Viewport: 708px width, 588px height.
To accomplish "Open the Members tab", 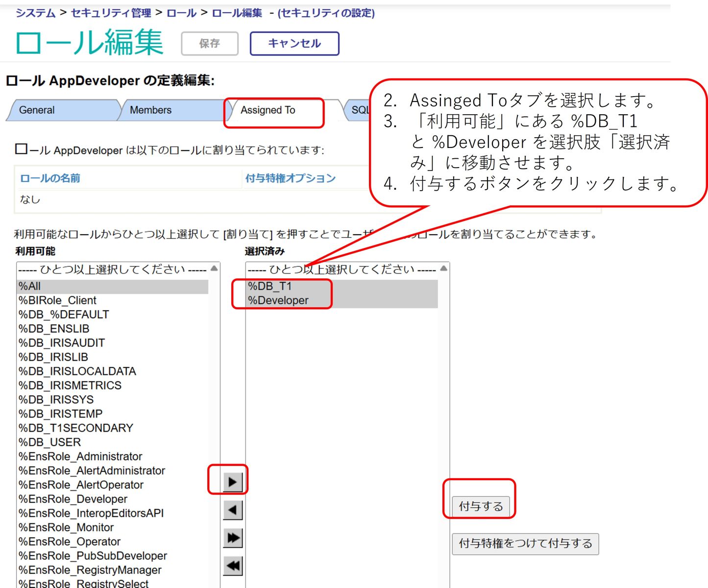I will coord(150,110).
